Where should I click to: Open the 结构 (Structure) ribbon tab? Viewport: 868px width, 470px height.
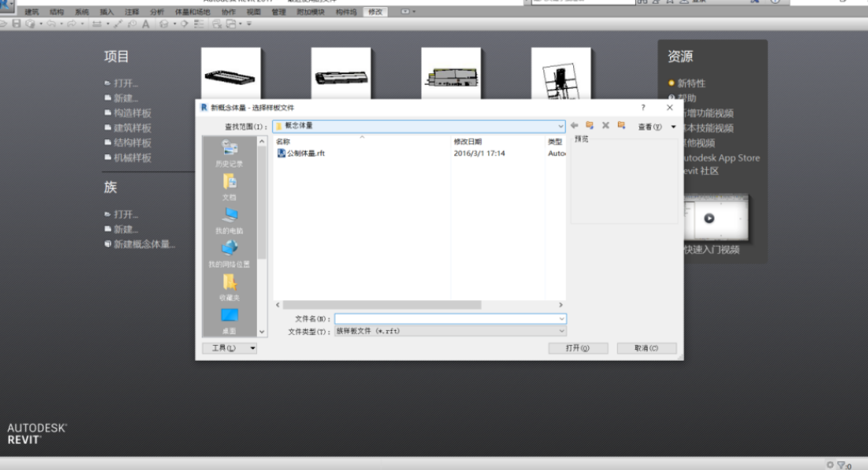coord(57,12)
